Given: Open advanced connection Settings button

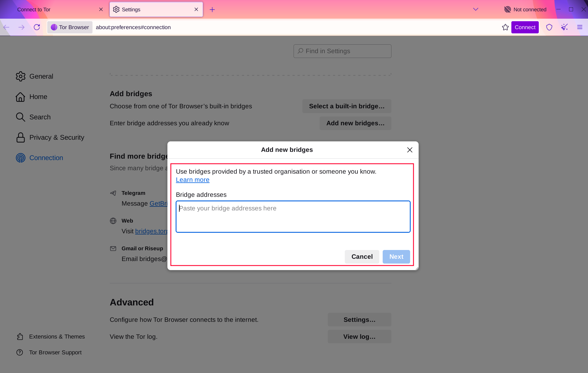Looking at the screenshot, I should 359,320.
